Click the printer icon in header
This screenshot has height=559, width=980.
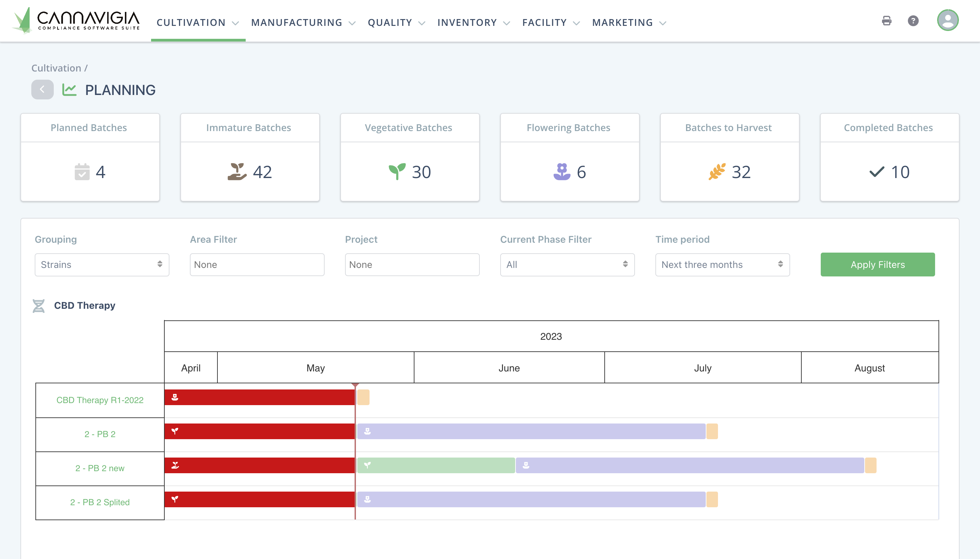(886, 21)
